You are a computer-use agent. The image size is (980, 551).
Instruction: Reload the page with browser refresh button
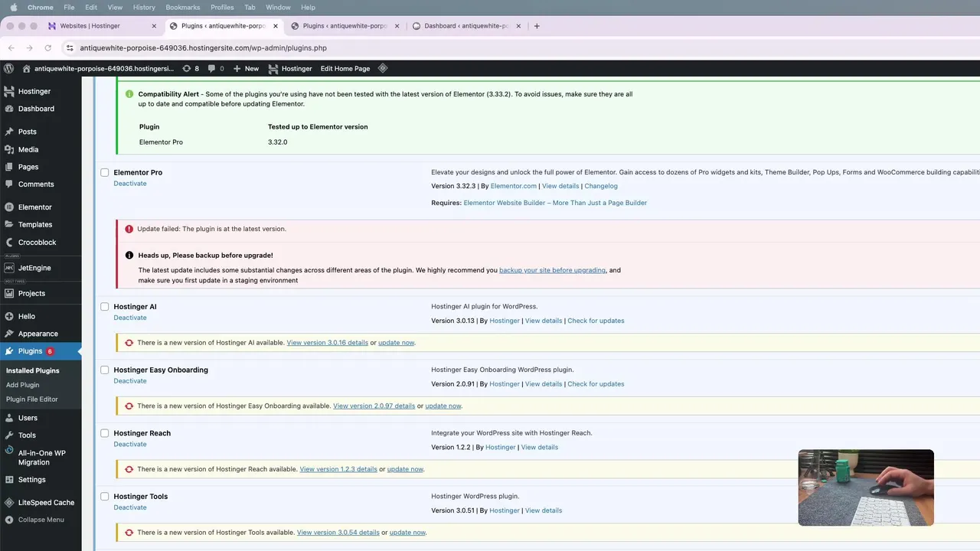[x=47, y=47]
